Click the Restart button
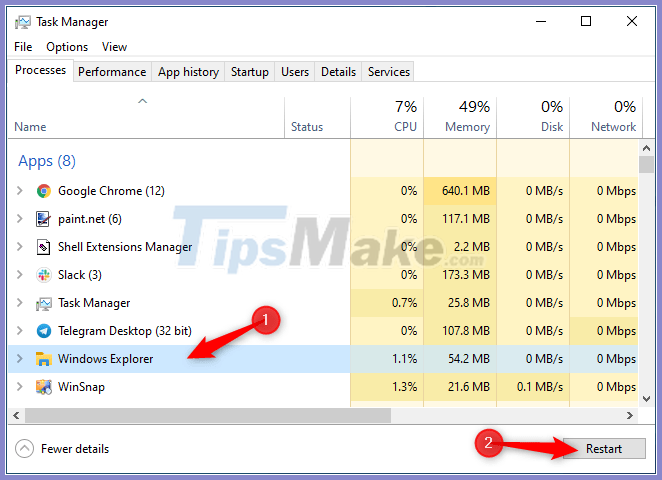This screenshot has width=662, height=480. 604,449
